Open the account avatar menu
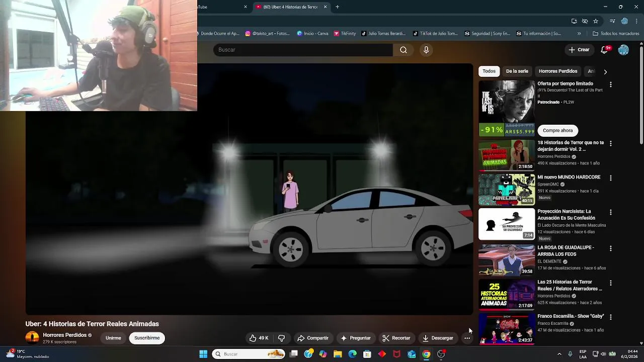Viewport: 644px width, 362px height. click(x=623, y=50)
